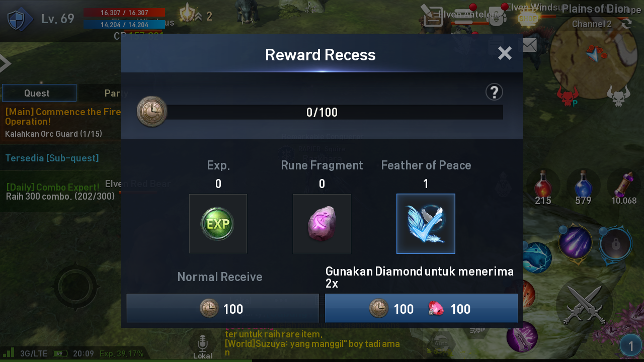Click the Normal Receive 100 button

click(222, 308)
